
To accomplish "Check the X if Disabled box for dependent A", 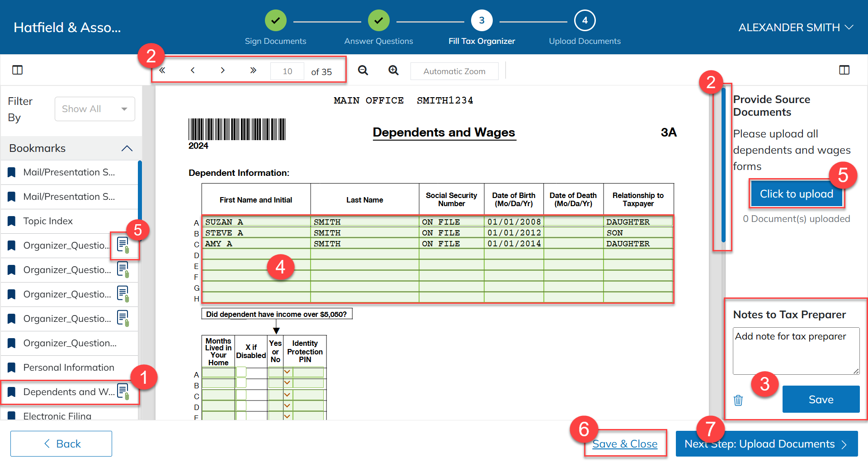I will [241, 372].
